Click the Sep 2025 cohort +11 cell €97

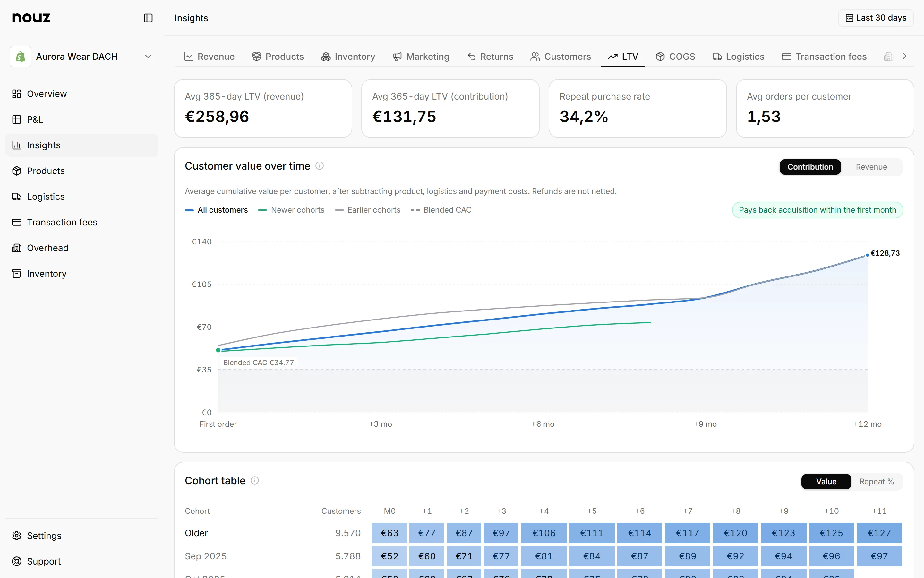(879, 556)
